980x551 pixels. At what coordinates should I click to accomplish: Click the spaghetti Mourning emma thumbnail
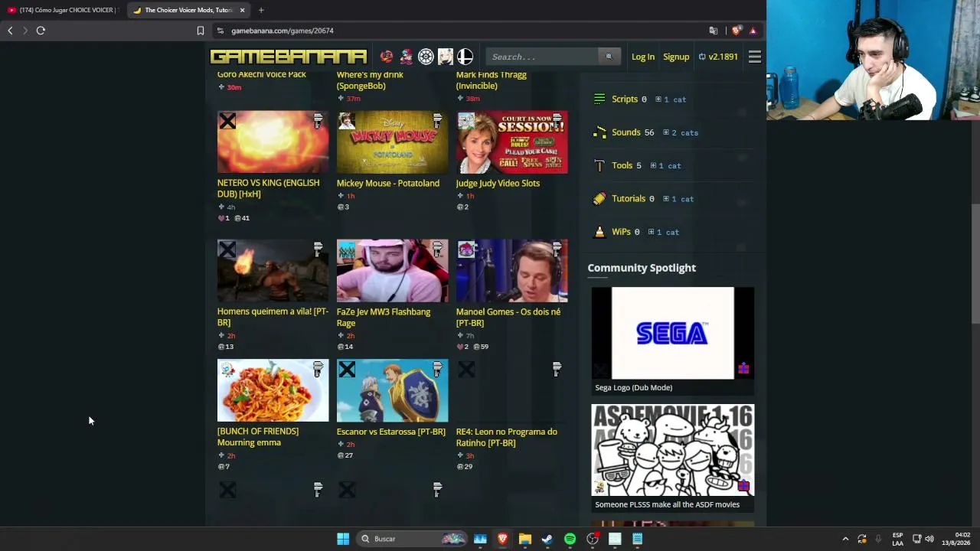[273, 390]
